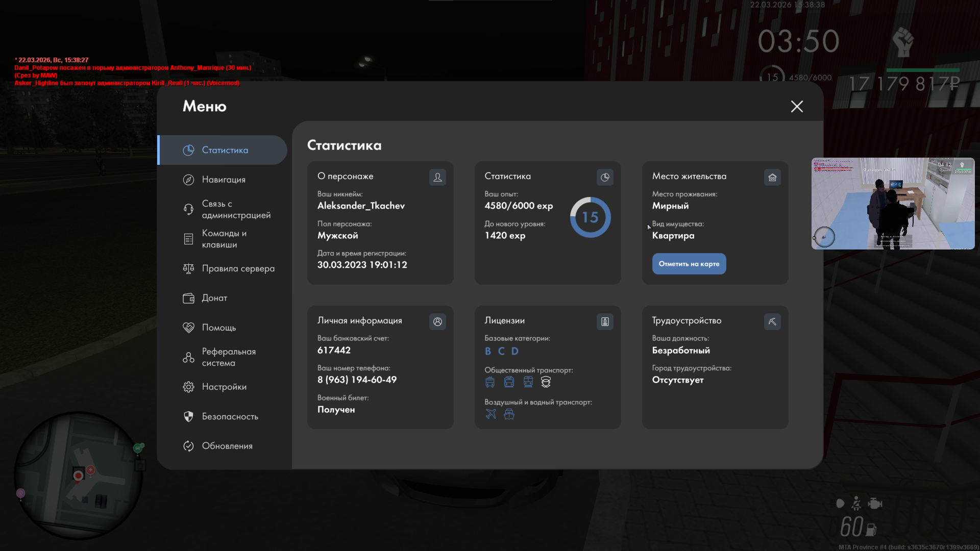Open the Безопасность section
Image resolution: width=980 pixels, height=551 pixels.
point(230,416)
